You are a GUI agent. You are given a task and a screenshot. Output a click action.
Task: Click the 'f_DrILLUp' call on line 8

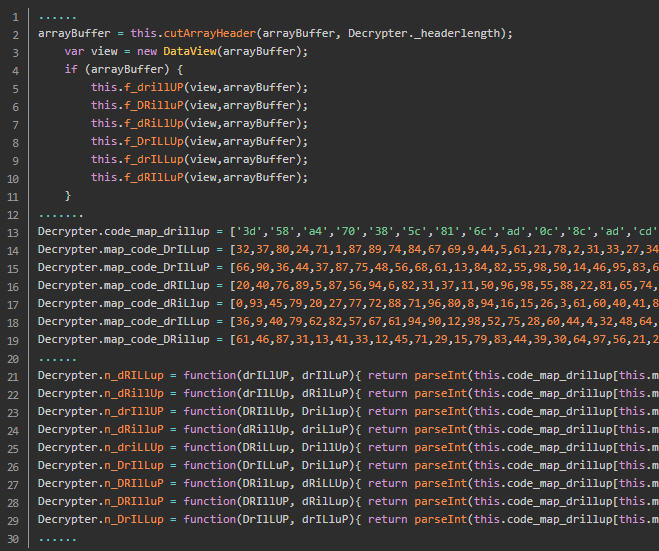tap(154, 141)
